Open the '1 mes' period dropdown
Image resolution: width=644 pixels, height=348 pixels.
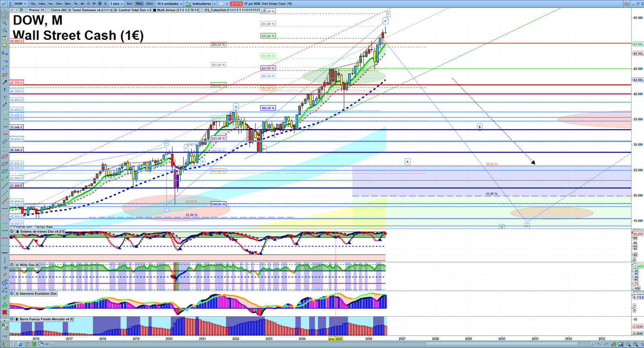tap(116, 4)
